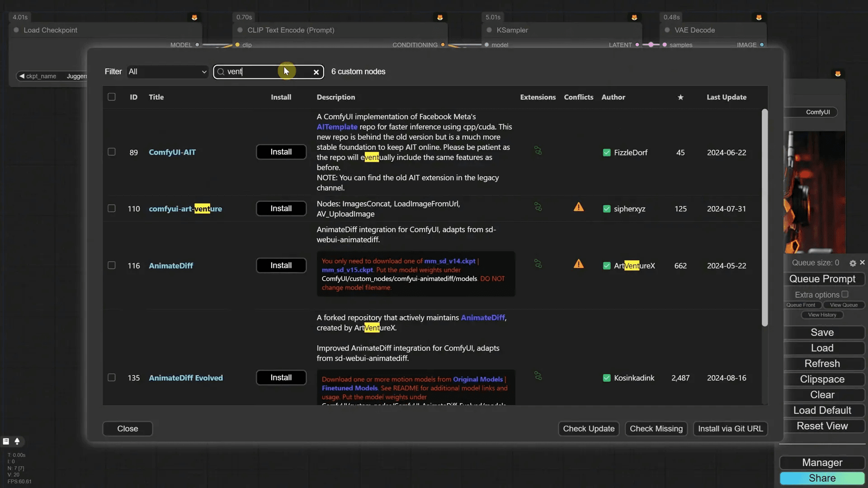Click the verified badge next to Kosinkadink
868x488 pixels.
coord(606,378)
